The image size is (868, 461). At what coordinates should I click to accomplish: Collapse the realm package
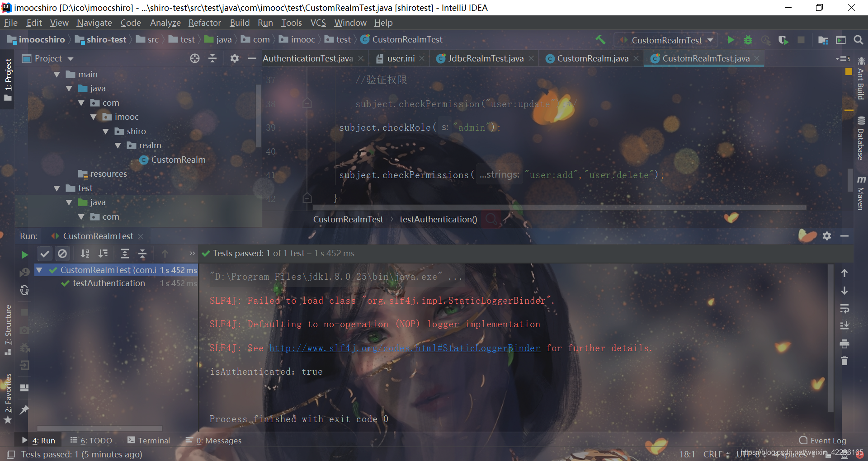pos(118,146)
